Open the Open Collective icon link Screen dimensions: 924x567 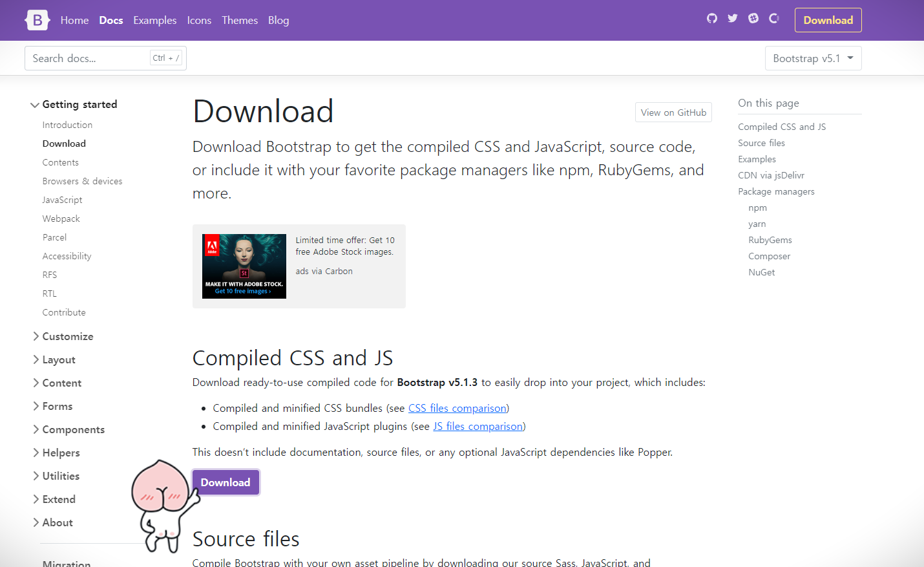coord(774,18)
